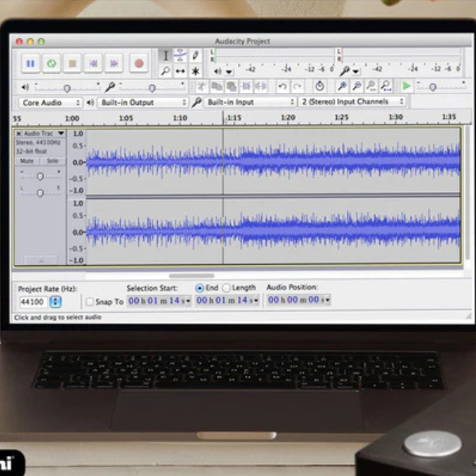Open output meter dropdown arrow
Screen dimensions: 476x476
coord(229,72)
